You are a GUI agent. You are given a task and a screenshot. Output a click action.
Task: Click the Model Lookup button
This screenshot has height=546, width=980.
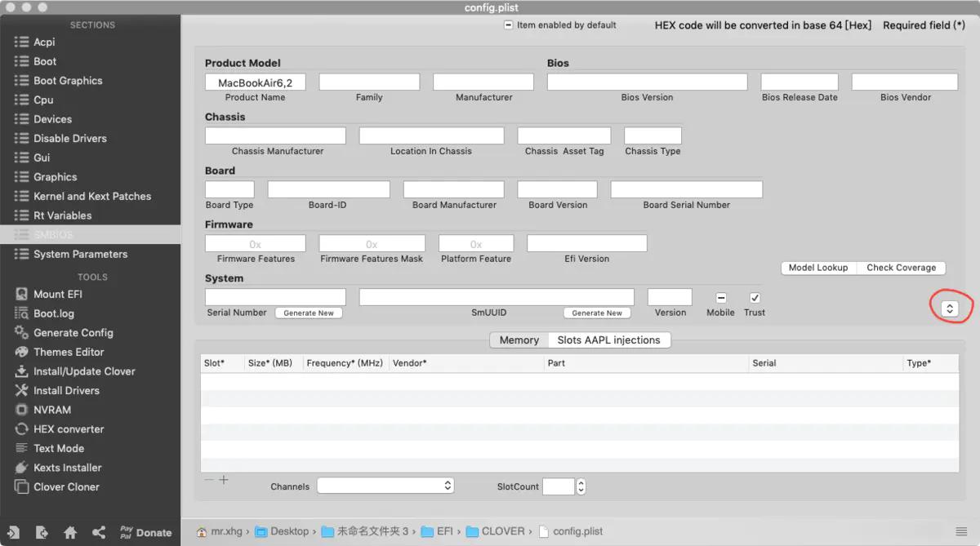click(817, 267)
